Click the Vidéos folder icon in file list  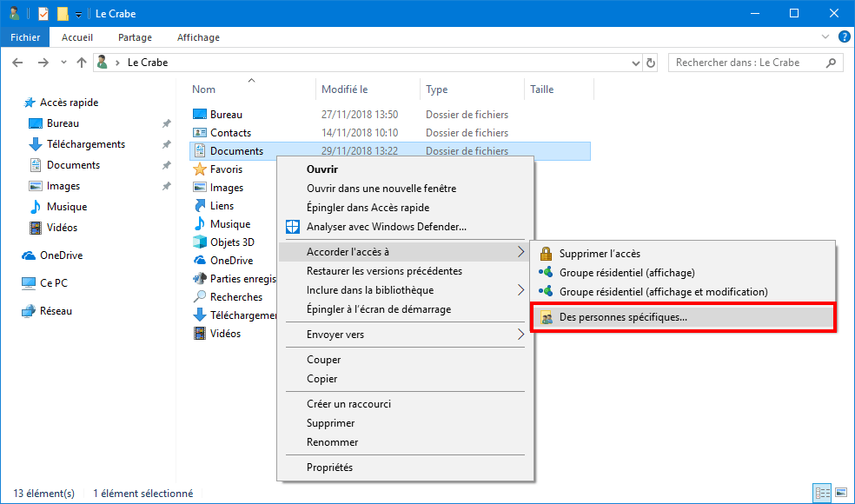[200, 334]
